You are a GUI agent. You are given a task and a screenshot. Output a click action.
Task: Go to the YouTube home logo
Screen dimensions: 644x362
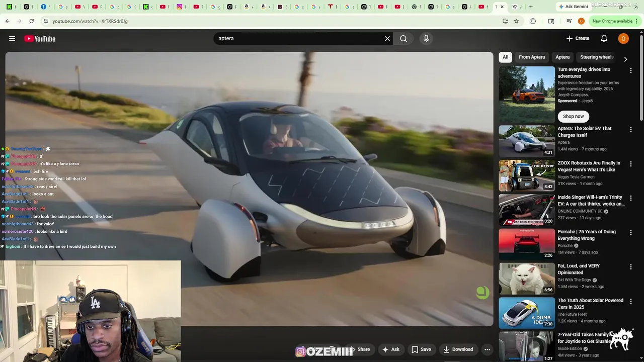tap(40, 39)
